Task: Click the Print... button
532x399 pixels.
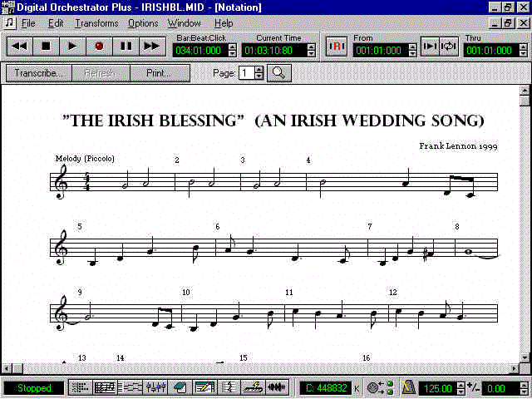Action: coord(160,73)
